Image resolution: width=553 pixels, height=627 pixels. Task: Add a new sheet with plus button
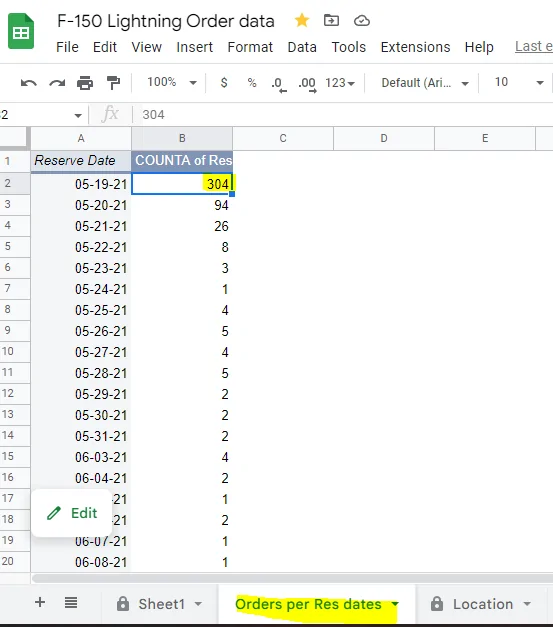40,602
